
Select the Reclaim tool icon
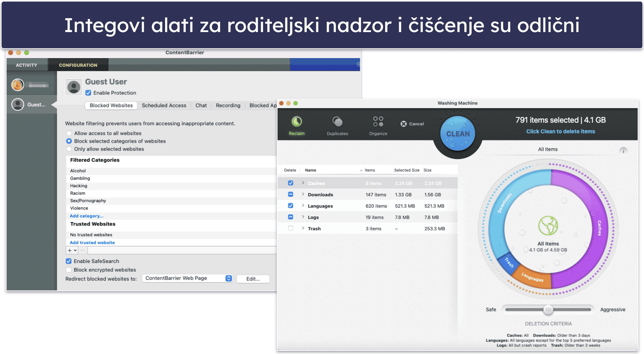click(x=296, y=121)
